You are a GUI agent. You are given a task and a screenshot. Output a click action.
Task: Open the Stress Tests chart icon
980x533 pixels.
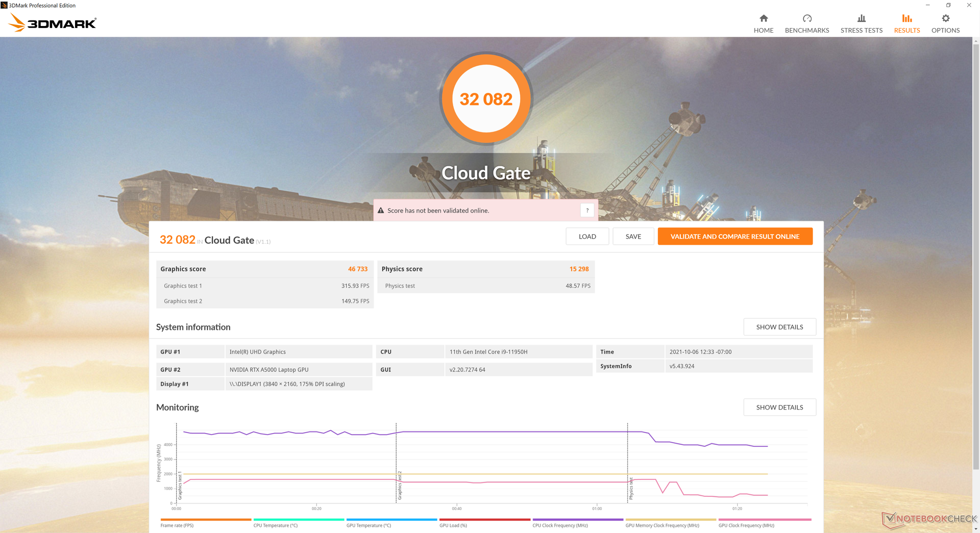(x=861, y=18)
